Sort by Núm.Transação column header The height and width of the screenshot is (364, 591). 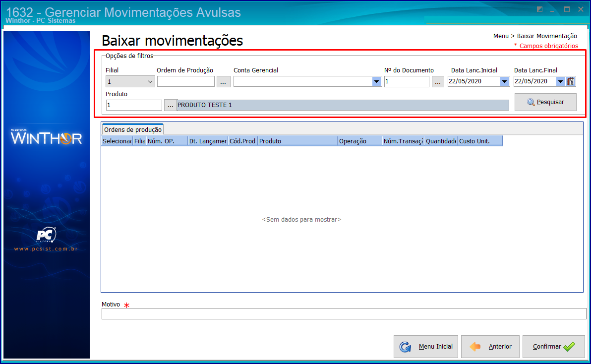click(x=403, y=141)
